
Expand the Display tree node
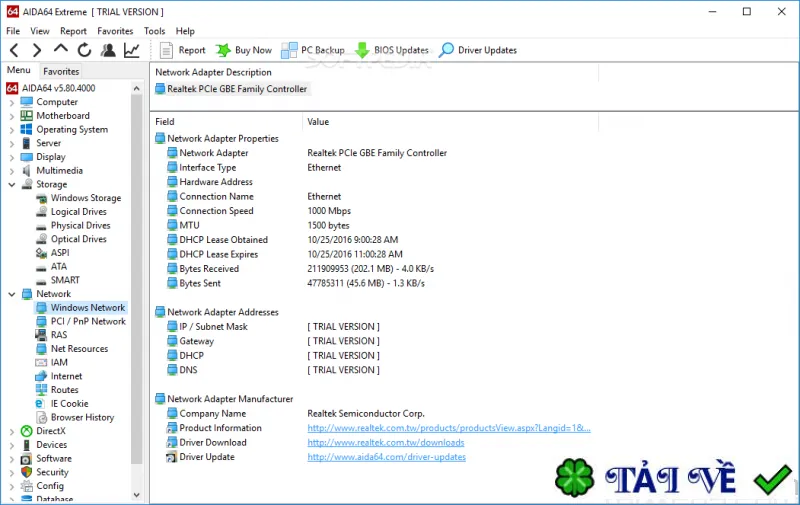(12, 158)
